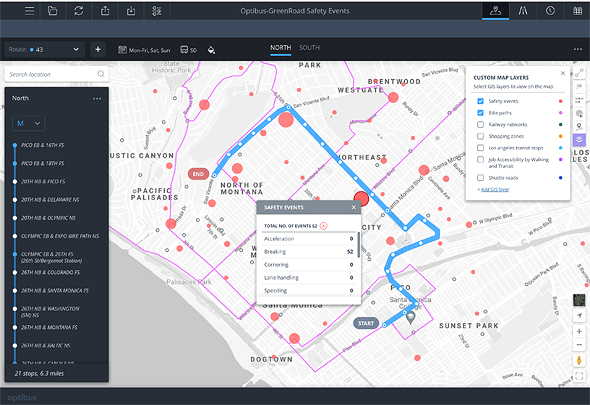Open the clock timetable view icon
This screenshot has width=590, height=405.
550,11
